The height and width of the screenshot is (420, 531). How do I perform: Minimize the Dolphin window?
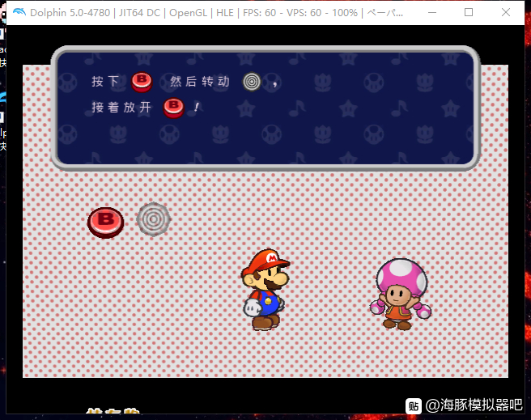coord(432,12)
